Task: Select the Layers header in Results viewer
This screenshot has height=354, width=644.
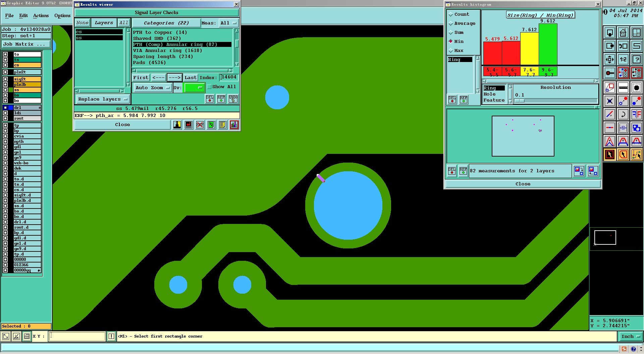Action: [104, 23]
